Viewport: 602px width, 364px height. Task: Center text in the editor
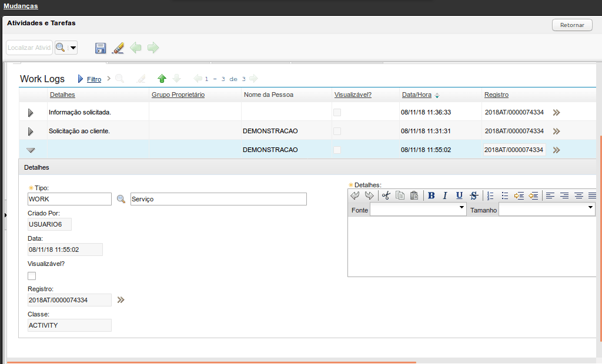click(579, 196)
